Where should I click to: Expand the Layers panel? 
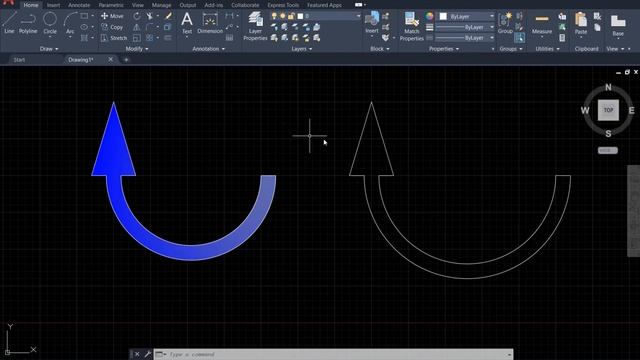(302, 49)
